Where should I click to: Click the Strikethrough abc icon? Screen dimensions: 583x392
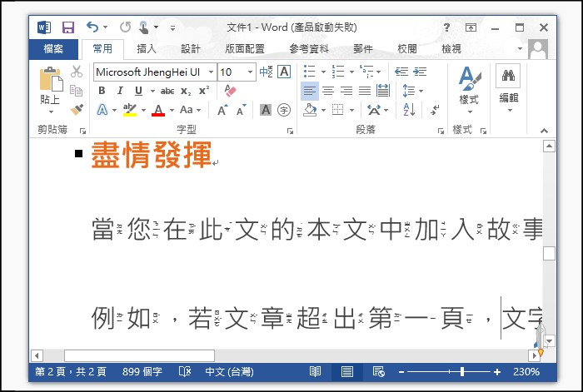click(x=167, y=91)
